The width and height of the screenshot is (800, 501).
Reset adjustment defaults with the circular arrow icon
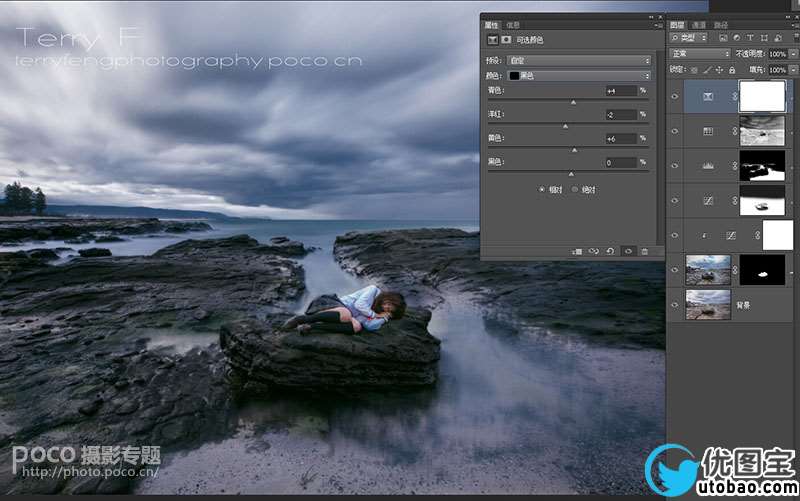(610, 252)
